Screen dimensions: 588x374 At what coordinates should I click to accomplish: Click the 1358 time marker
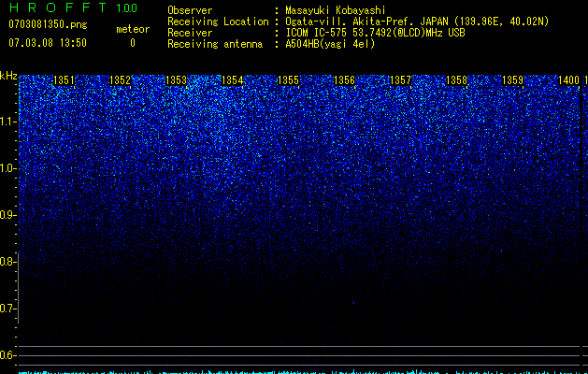pyautogui.click(x=456, y=80)
